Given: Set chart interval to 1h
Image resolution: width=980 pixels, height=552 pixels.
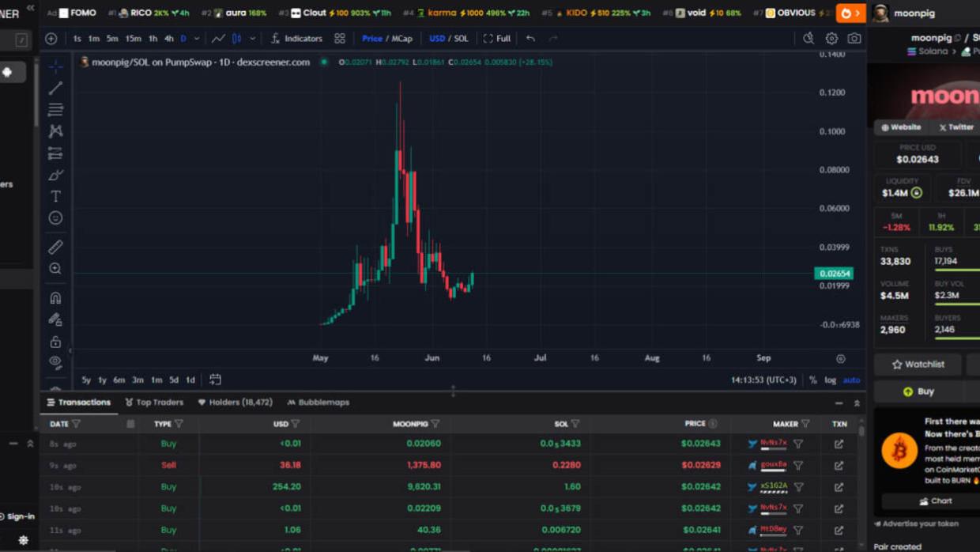Looking at the screenshot, I should pyautogui.click(x=153, y=38).
